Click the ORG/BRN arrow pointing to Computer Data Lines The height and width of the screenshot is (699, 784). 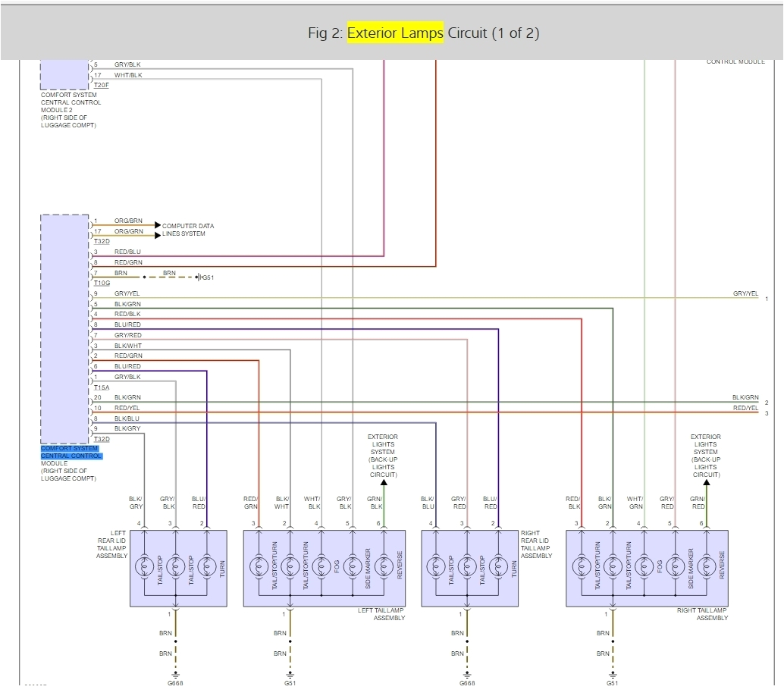pyautogui.click(x=157, y=225)
